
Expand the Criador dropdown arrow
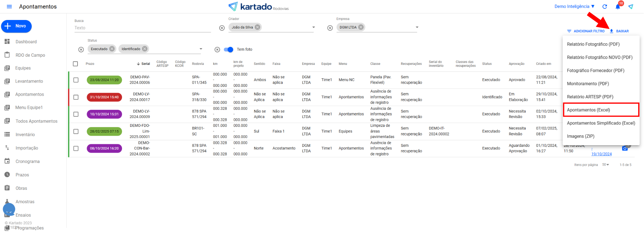point(313,27)
